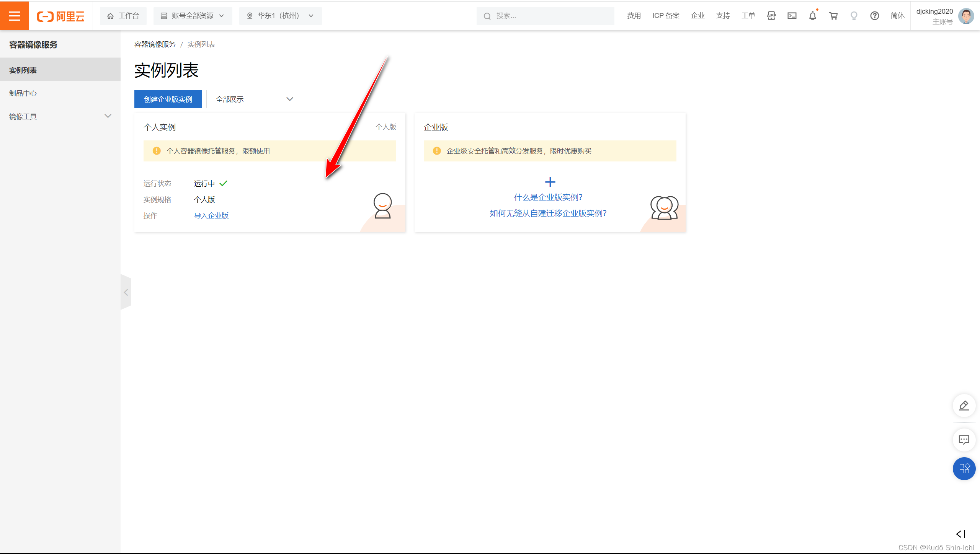Click the notification bell icon

[x=812, y=16]
